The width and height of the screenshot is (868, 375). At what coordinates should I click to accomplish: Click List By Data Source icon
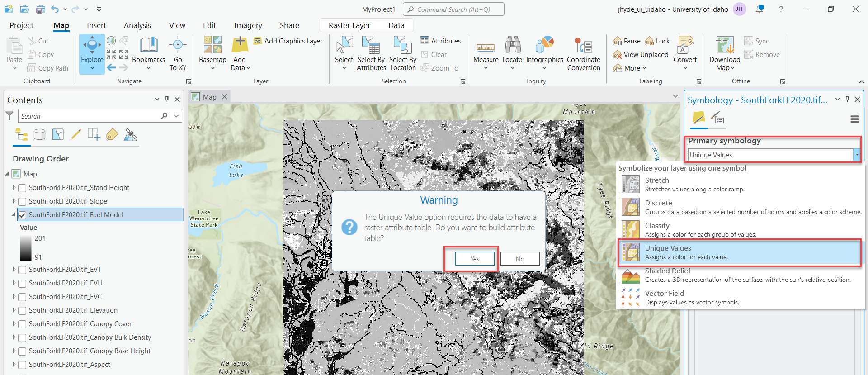(x=40, y=134)
